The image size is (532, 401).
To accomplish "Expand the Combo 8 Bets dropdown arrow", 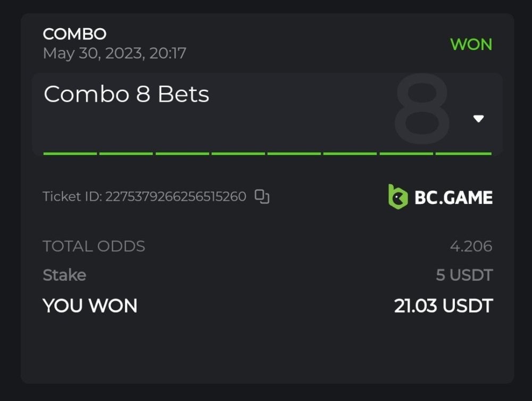I will (x=478, y=119).
